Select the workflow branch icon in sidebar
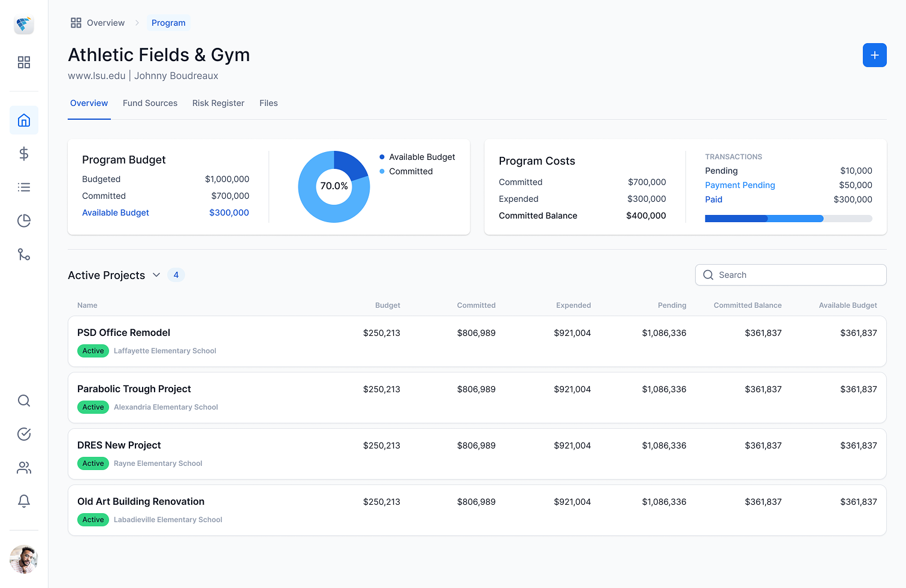The height and width of the screenshot is (588, 906). (x=24, y=254)
